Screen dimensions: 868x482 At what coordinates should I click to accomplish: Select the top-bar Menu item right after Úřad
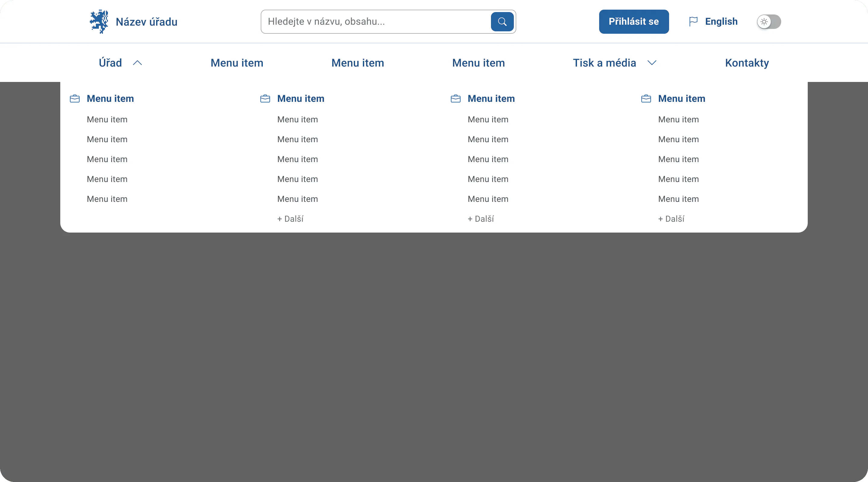pos(237,63)
